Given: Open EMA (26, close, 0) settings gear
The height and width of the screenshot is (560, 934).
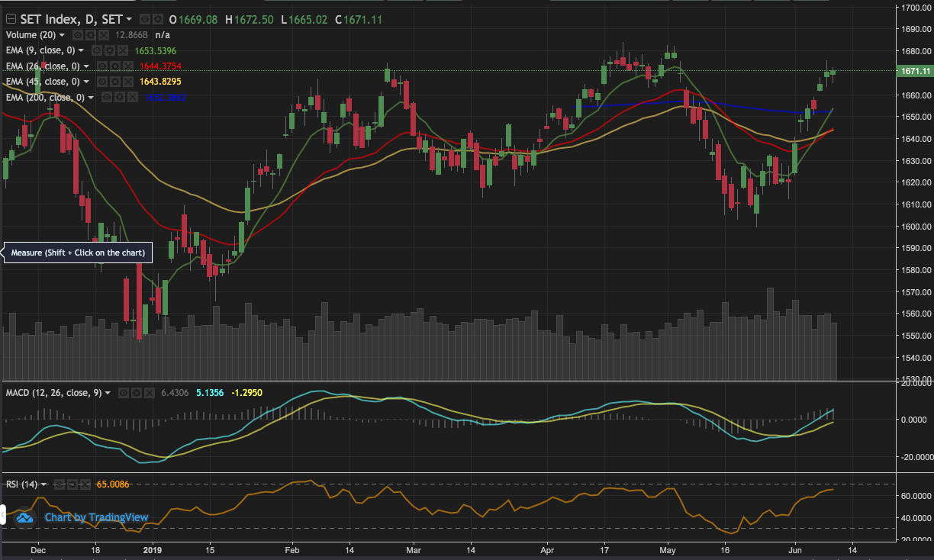Looking at the screenshot, I should point(115,66).
